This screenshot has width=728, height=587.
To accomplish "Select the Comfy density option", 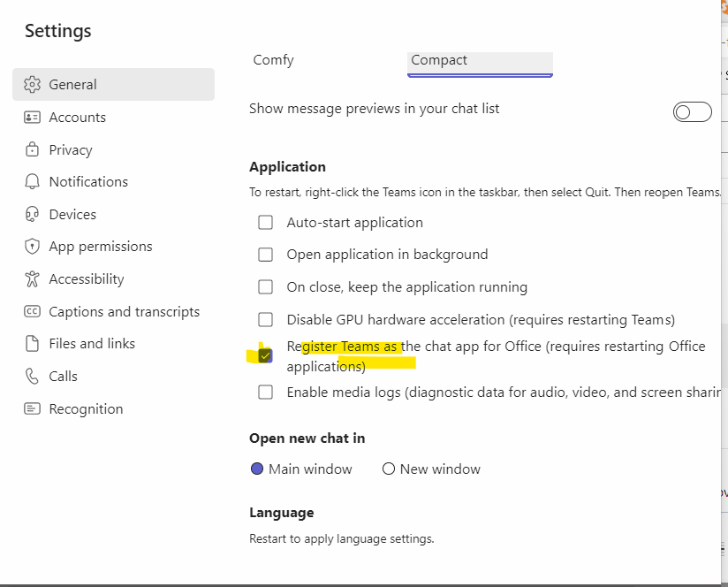I will 273,59.
